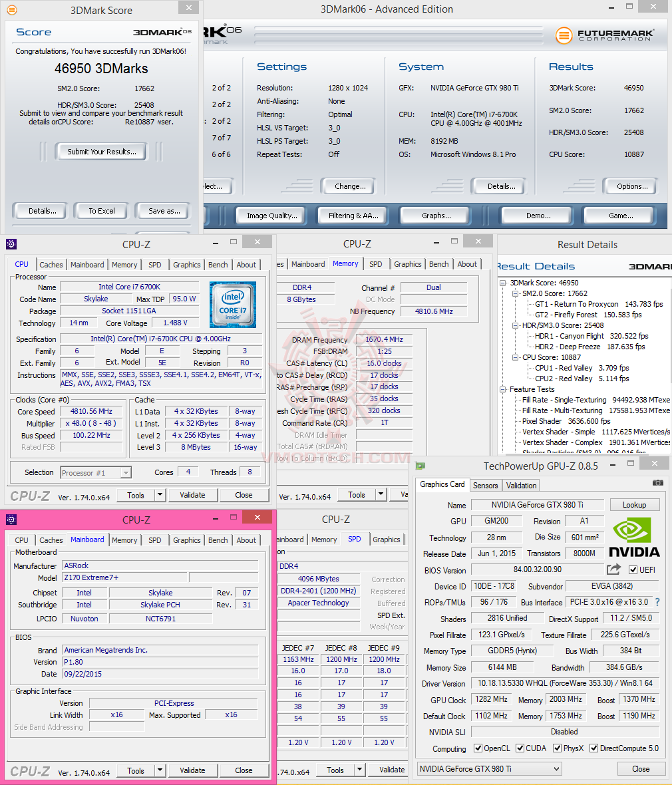The width and height of the screenshot is (672, 785).
Task: Click the GPU-Z screenshot camera icon
Action: click(x=658, y=483)
